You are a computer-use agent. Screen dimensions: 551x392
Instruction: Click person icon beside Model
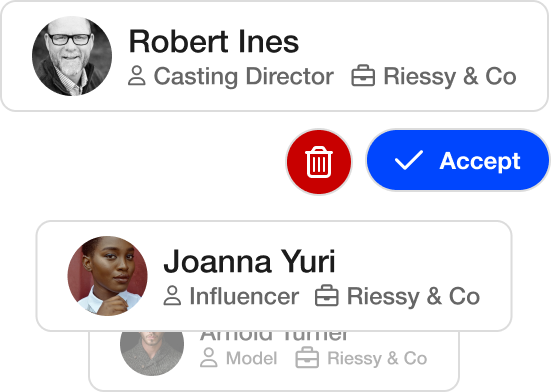(209, 358)
